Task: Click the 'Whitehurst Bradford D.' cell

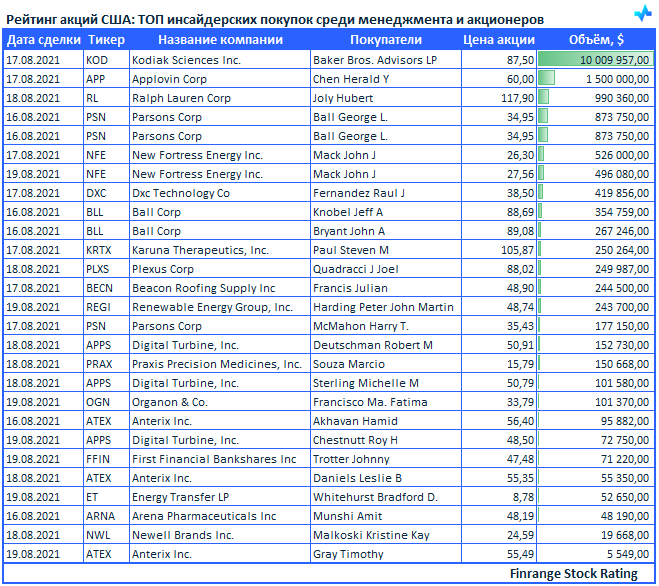Action: pyautogui.click(x=386, y=497)
